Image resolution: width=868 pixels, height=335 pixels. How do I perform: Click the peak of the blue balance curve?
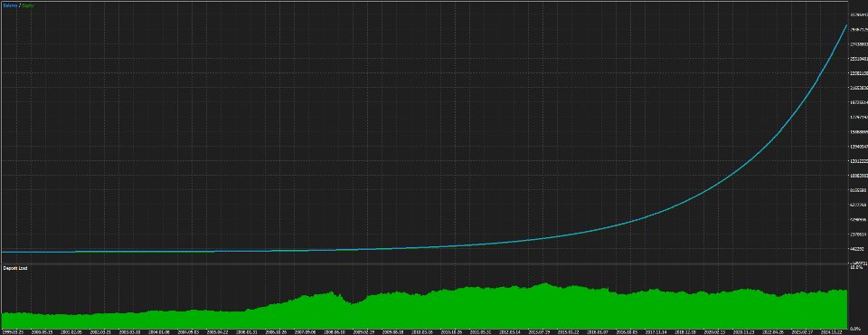pyautogui.click(x=846, y=25)
